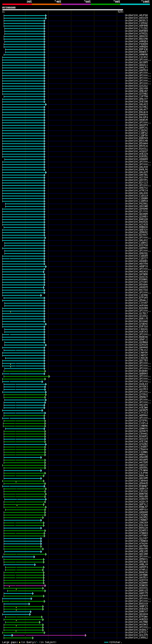Select hit label UniRef100_Q9W6Y0

136,428
